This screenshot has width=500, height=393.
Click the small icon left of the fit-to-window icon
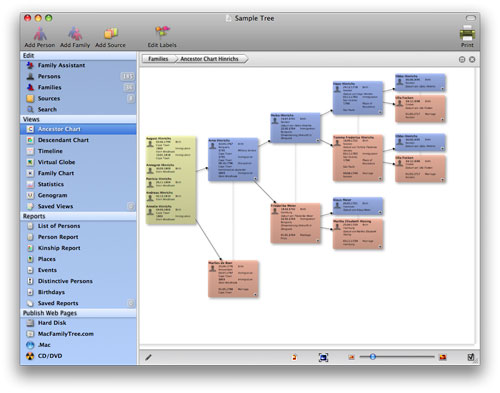[294, 357]
